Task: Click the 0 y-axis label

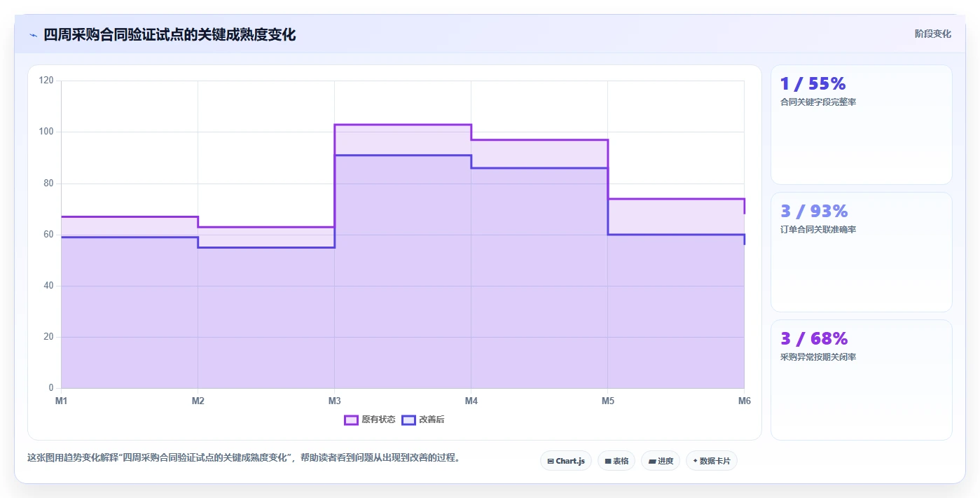Action: pyautogui.click(x=50, y=388)
